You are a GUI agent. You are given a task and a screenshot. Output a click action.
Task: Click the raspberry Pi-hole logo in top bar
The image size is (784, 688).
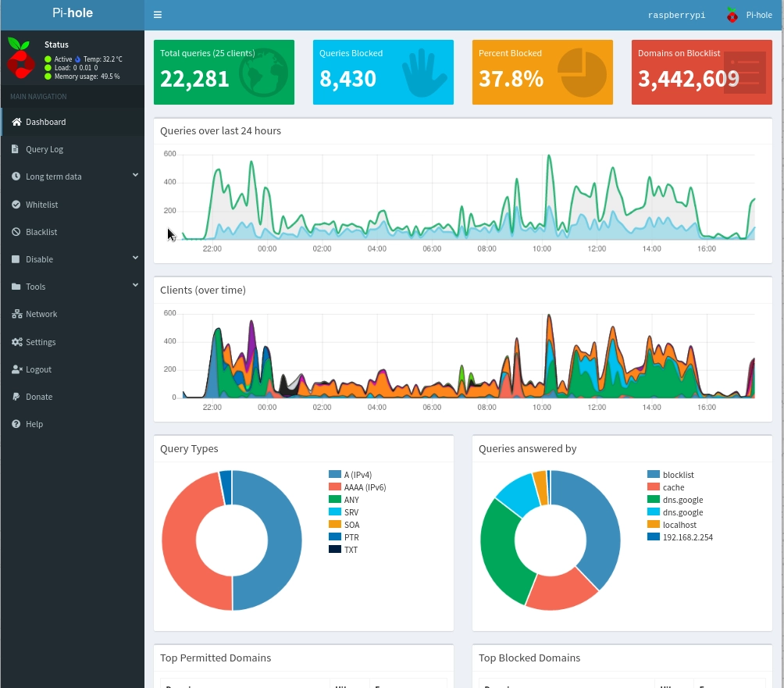click(732, 14)
